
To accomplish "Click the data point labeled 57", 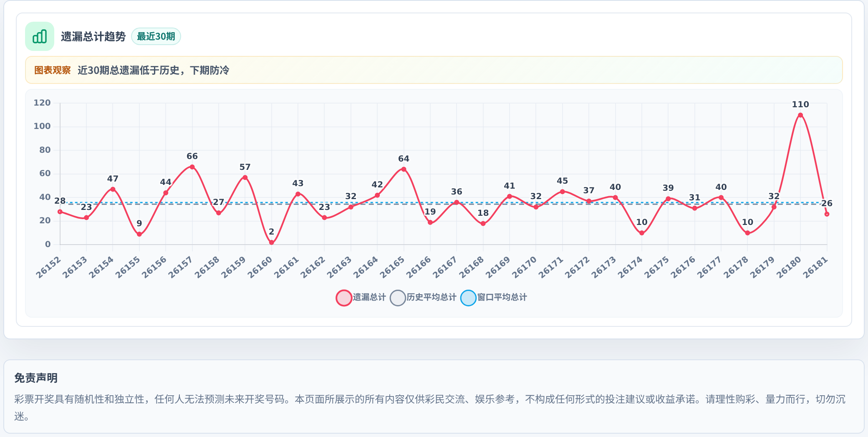I will pyautogui.click(x=245, y=178).
